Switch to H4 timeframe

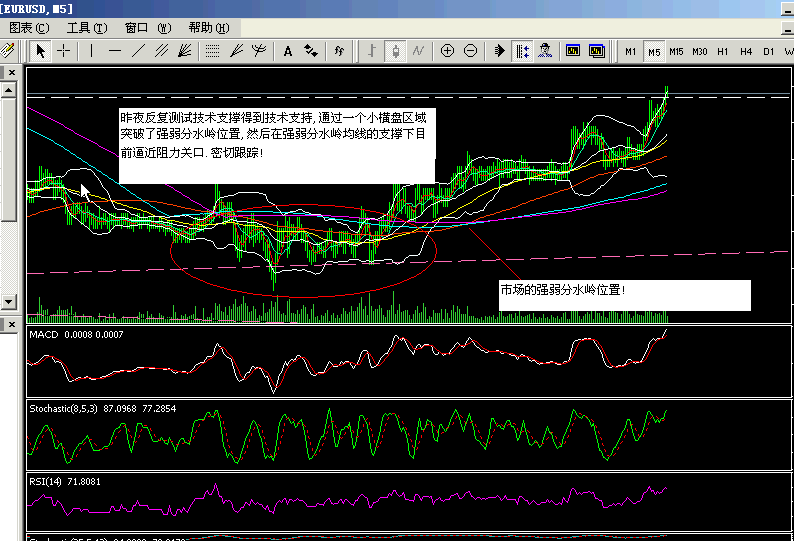click(x=746, y=51)
